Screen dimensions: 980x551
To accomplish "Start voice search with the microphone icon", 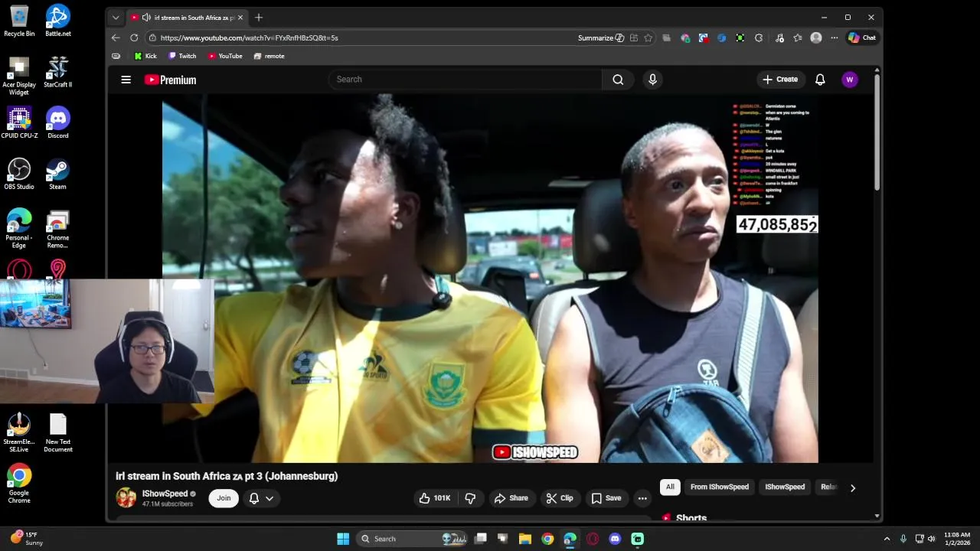I will [652, 80].
